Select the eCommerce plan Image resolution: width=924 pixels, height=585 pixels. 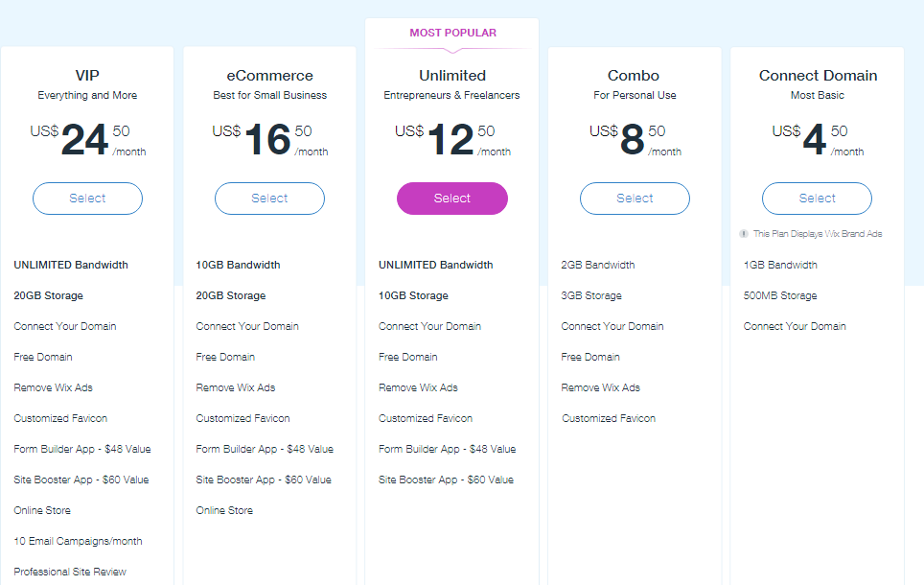click(270, 199)
